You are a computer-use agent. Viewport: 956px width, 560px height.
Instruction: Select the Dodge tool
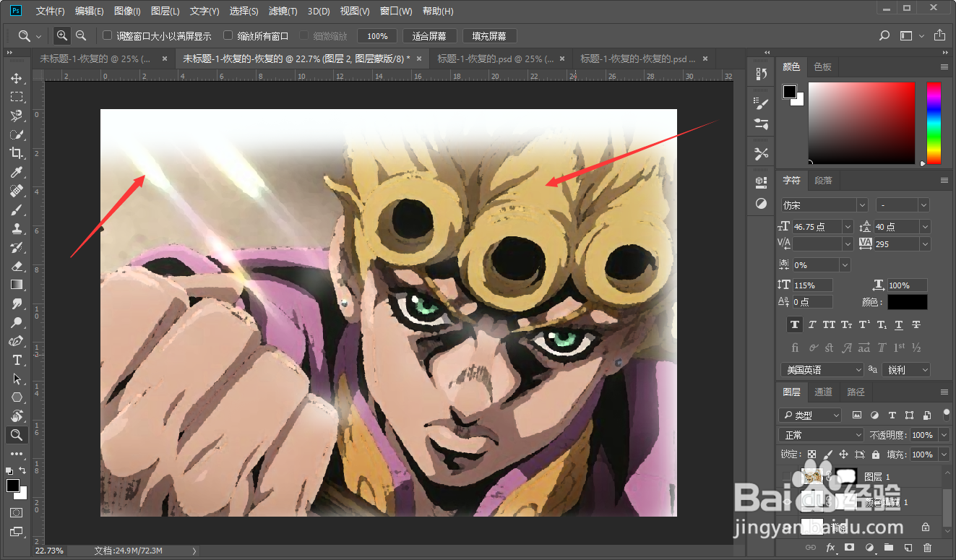pos(16,322)
